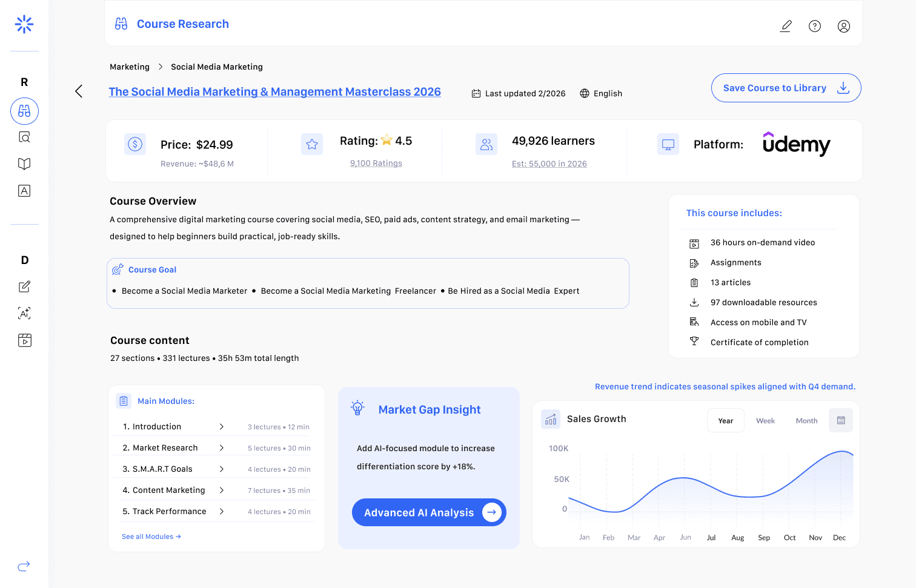The height and width of the screenshot is (588, 916).
Task: Expand the 4. Content Marketing module
Action: click(222, 491)
